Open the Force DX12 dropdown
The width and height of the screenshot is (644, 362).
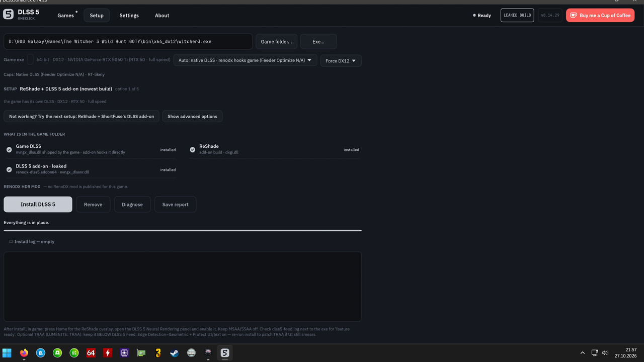[x=341, y=61]
